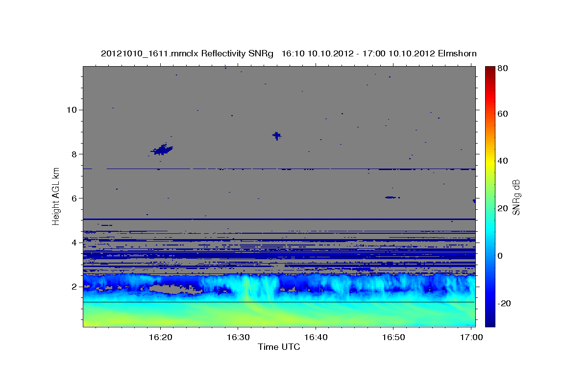Click the 16:40 time tick label
The image size is (588, 392).
coord(316,337)
